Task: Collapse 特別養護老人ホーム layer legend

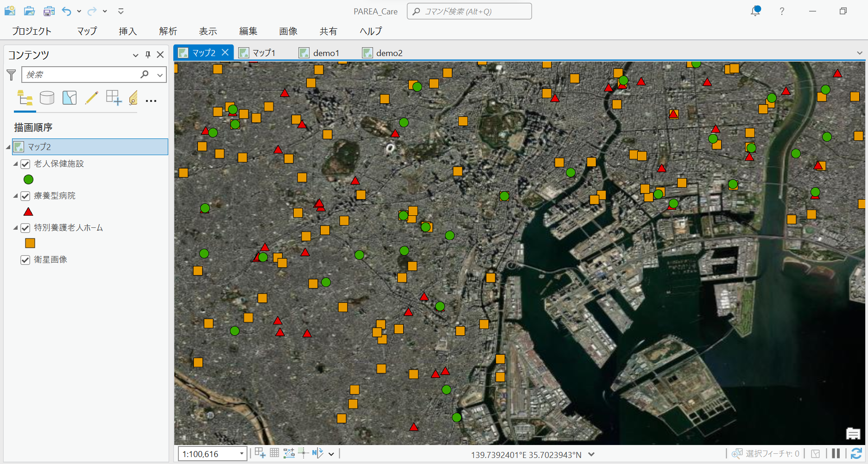Action: (15, 228)
